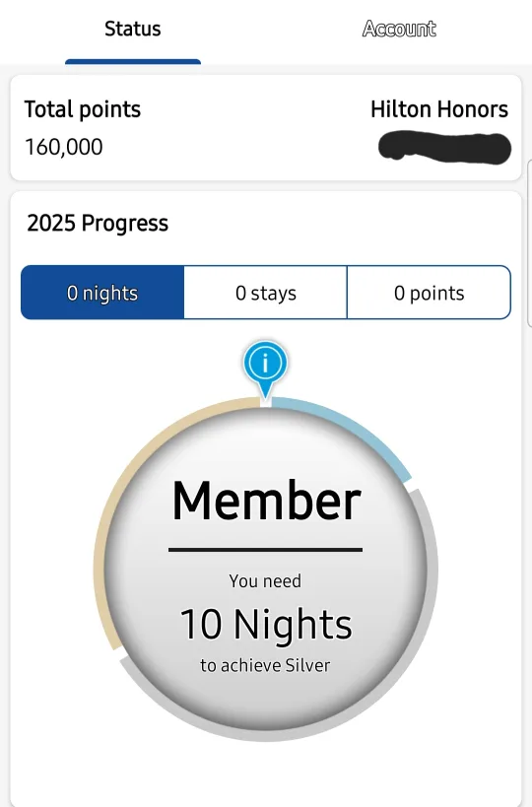
Task: Click the scrollbar handle on right edge
Action: point(529,243)
